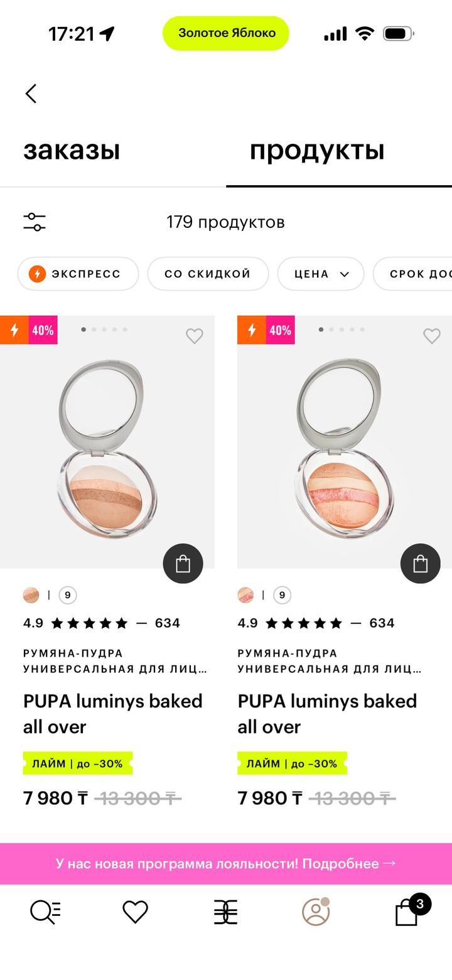
Task: Open catalog search icon in bottom bar
Action: tap(46, 912)
